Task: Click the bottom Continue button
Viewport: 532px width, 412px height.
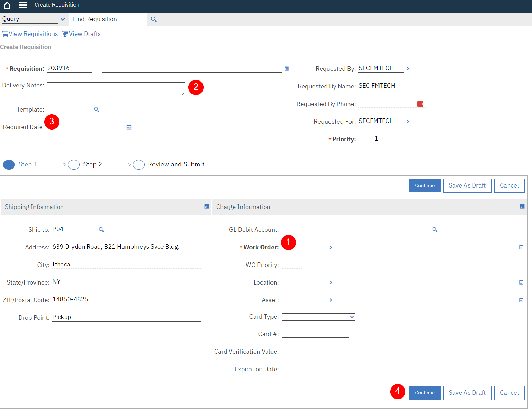Action: 425,393
